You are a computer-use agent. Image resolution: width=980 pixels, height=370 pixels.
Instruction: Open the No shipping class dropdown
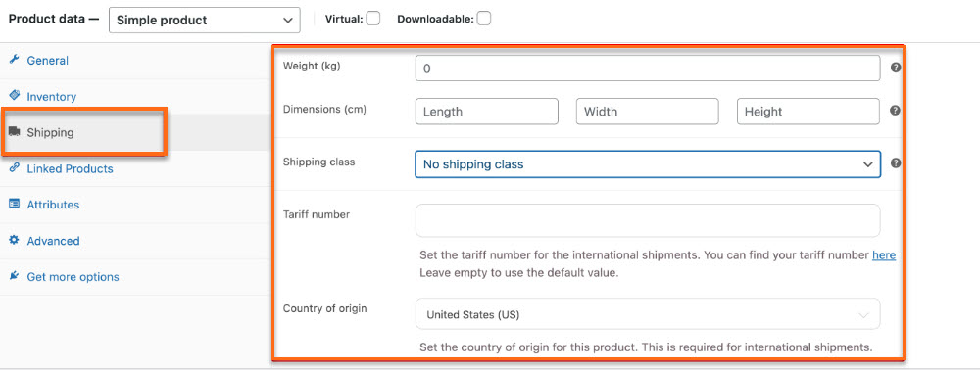[x=648, y=164]
